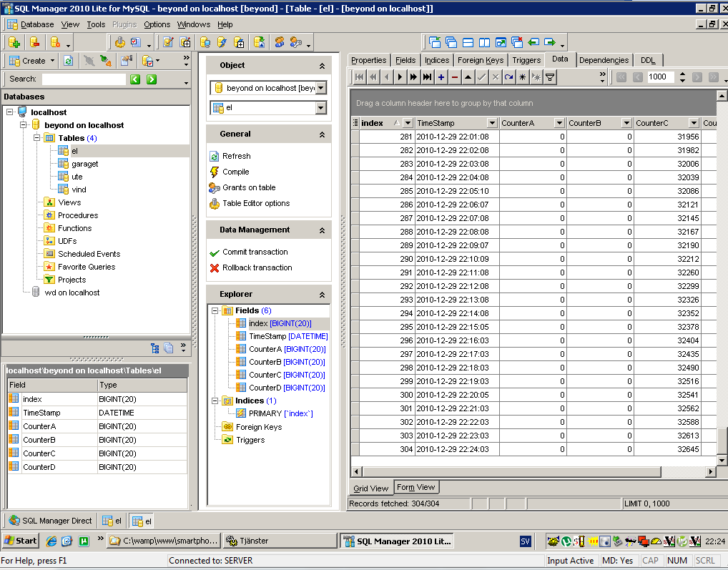Open the CounterA column filter dropdown
This screenshot has height=570, width=728.
tap(559, 123)
